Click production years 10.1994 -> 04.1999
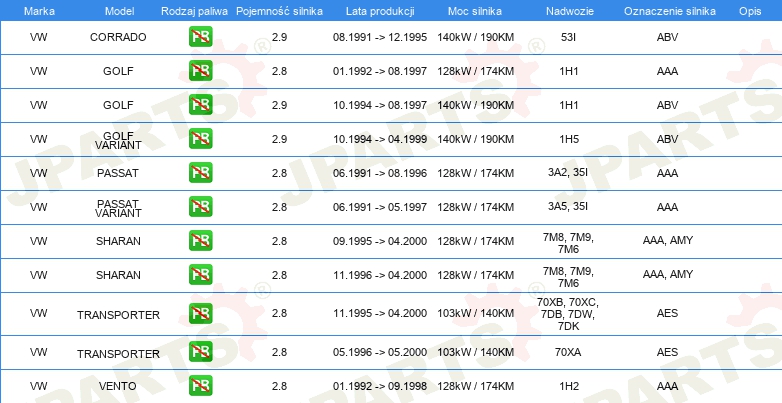782x403 pixels. click(380, 139)
